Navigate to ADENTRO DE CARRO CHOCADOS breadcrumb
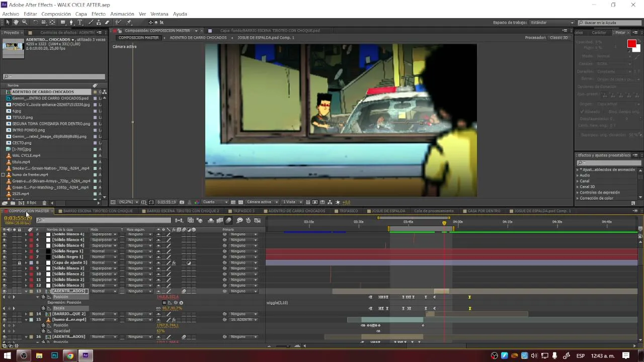 coord(198,38)
